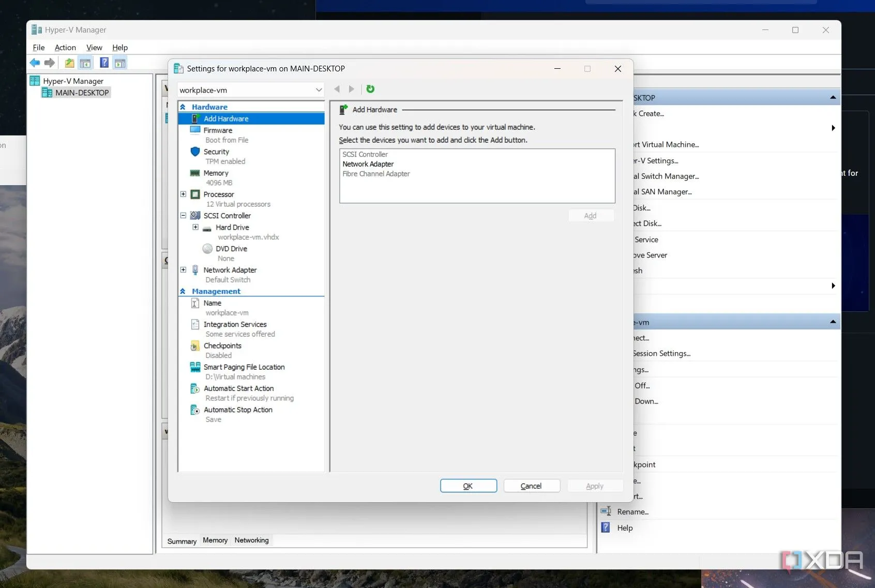Expand the SCSI Controller tree node
This screenshot has width=875, height=588.
[183, 216]
